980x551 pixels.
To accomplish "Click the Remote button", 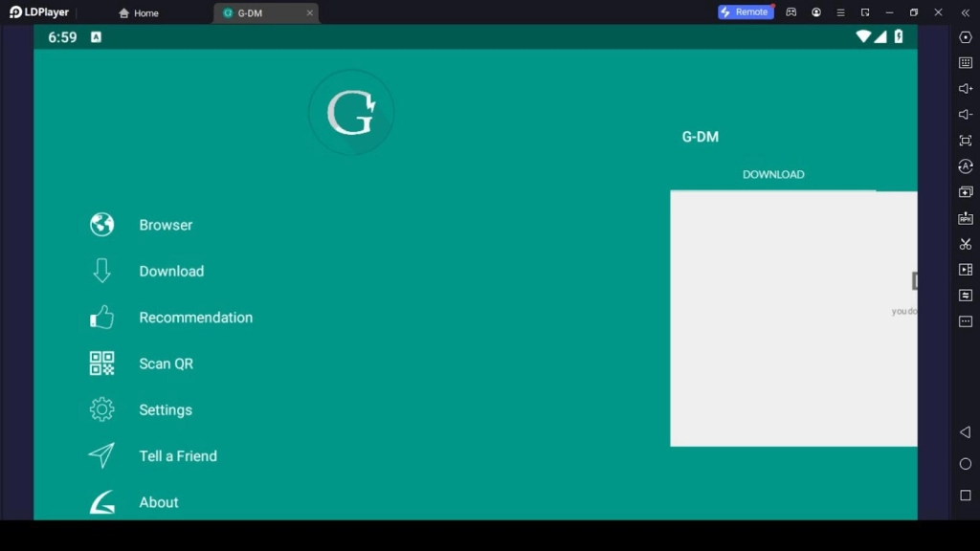I will click(746, 11).
